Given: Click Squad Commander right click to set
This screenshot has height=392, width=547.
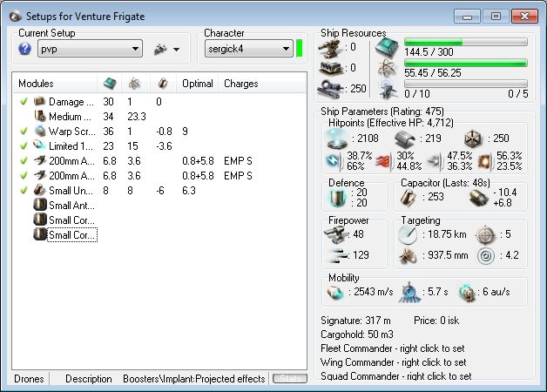Looking at the screenshot, I should (396, 376).
